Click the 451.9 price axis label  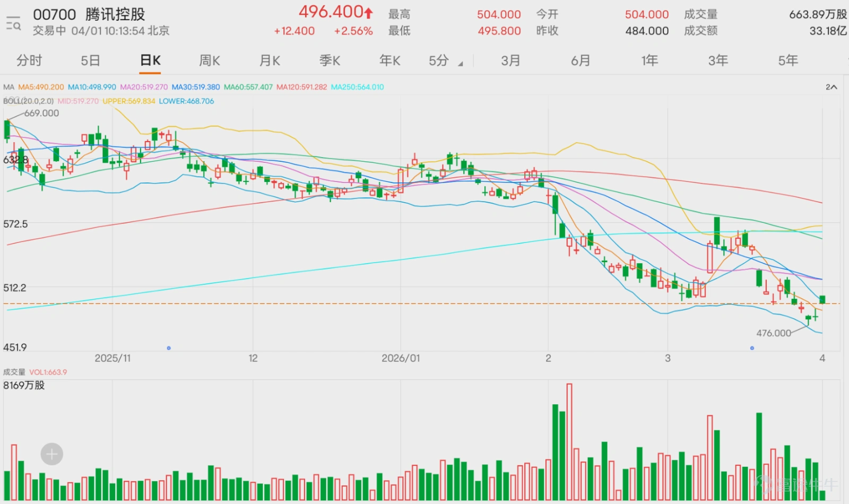click(15, 347)
